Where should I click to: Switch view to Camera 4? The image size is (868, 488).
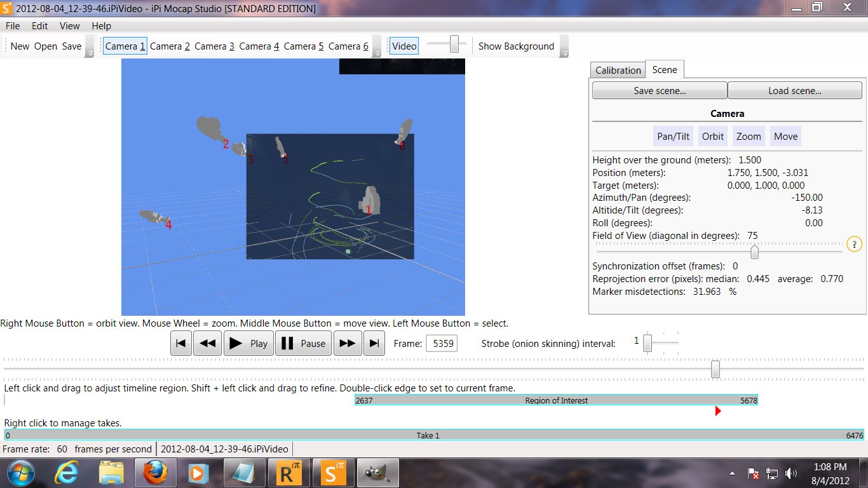tap(259, 46)
